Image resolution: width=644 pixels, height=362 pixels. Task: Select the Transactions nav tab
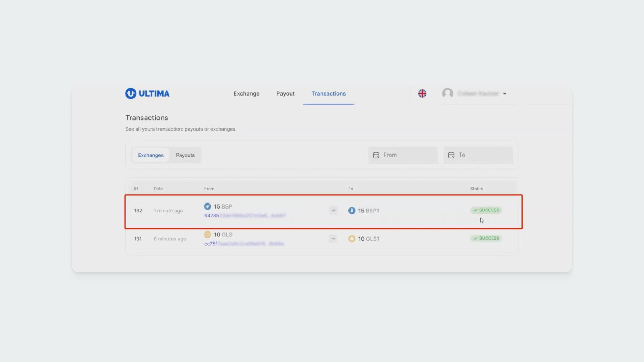pos(328,93)
